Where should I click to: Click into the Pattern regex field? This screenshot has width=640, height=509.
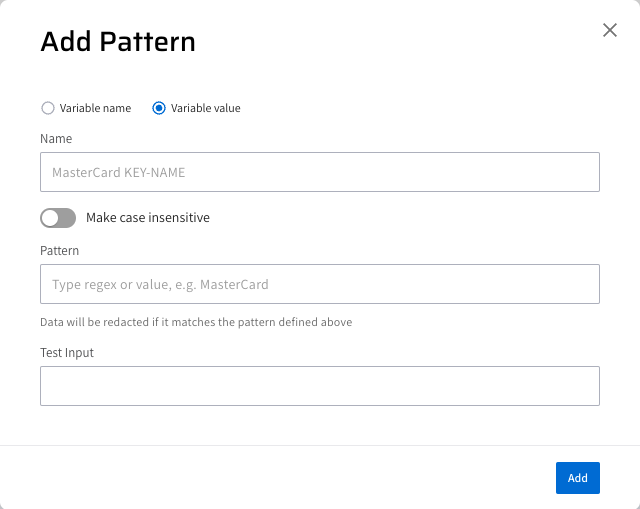(320, 284)
